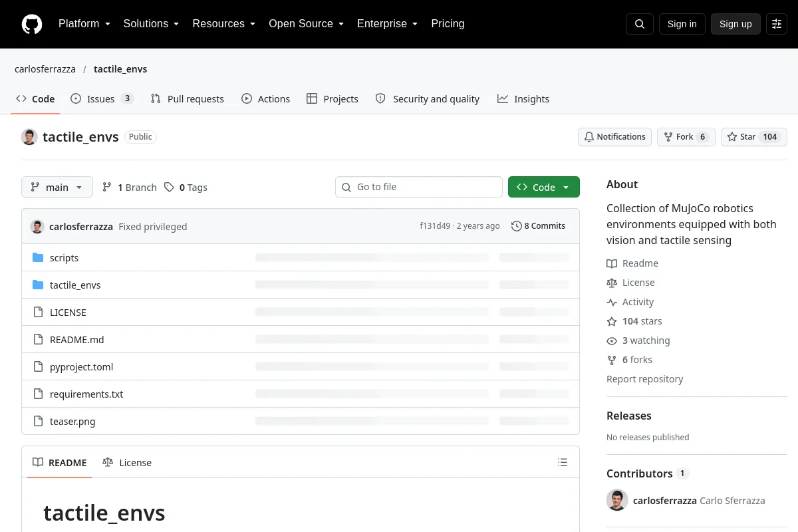This screenshot has height=532, width=798.
Task: Expand the Open Source menu
Action: click(x=306, y=24)
